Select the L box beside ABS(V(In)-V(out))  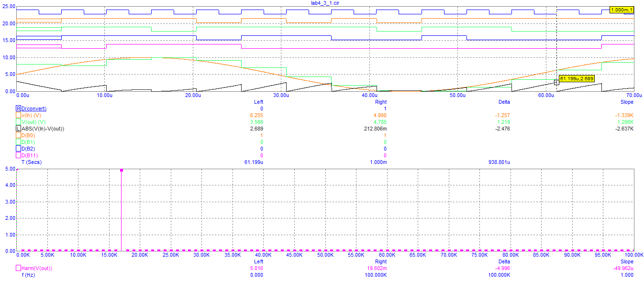click(19, 129)
